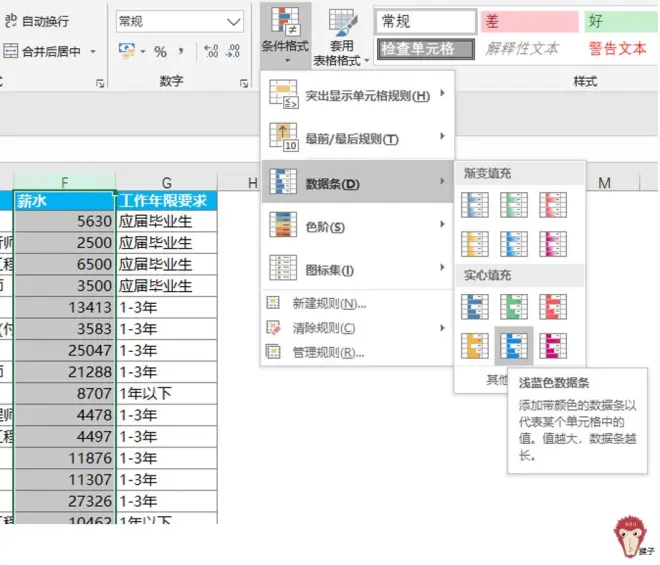660x565 pixels.
Task: Apply gradient fill red data bar
Action: 553,205
